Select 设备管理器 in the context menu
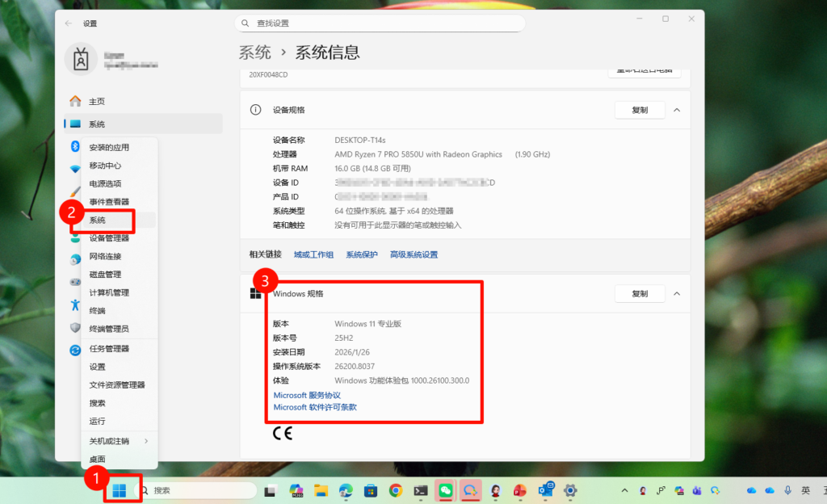Viewport: 827px width, 504px height. click(x=109, y=238)
